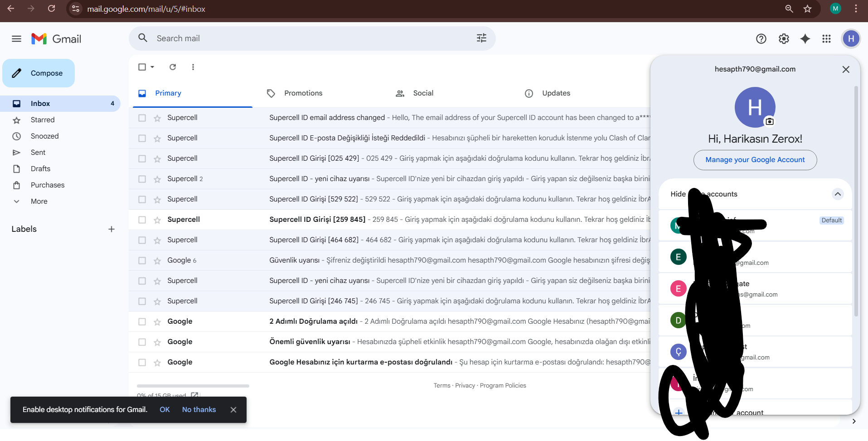Expand More in the left sidebar
Viewport: 868px width, 441px height.
[39, 201]
